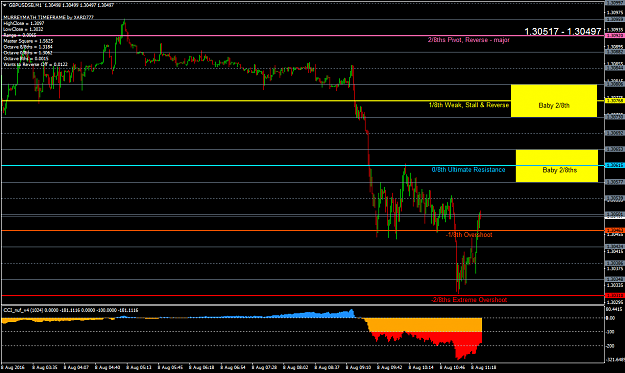Viewport: 625px width, 373px height.
Task: Click the CCI_nuf_v4 indicator label
Action: click(x=71, y=310)
